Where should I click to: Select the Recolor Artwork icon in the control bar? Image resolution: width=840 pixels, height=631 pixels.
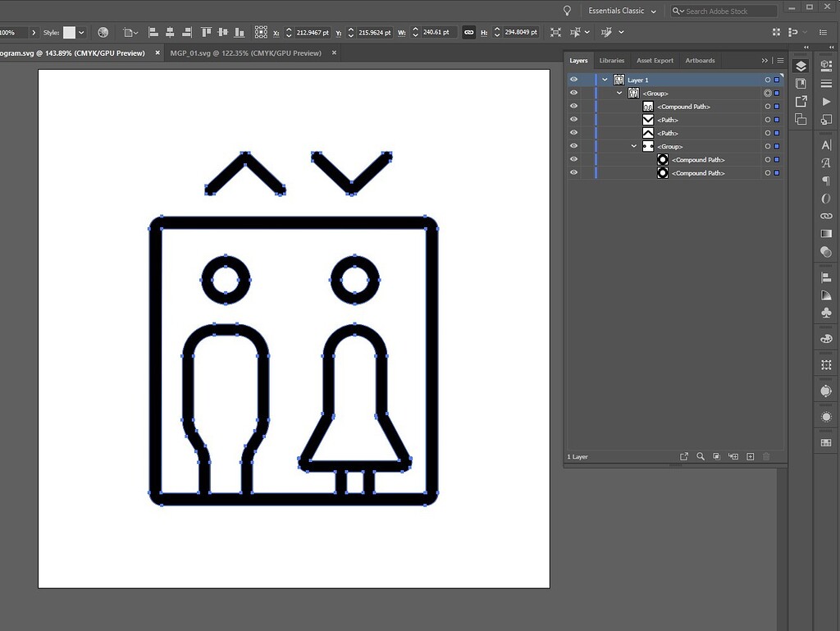102,32
